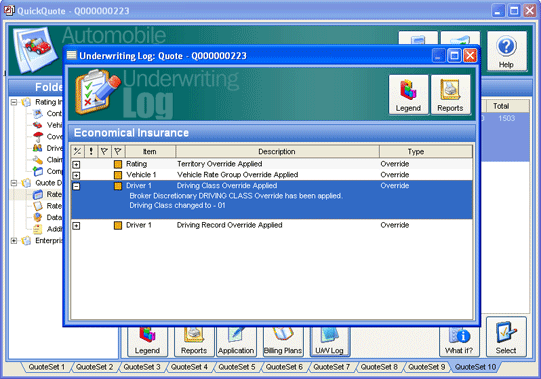This screenshot has height=379, width=541.
Task: Select the Claims tree item
Action: [47, 160]
